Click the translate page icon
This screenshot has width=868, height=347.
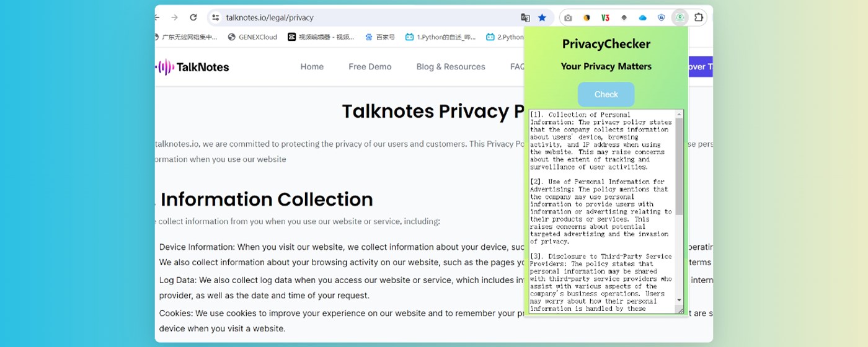(525, 17)
